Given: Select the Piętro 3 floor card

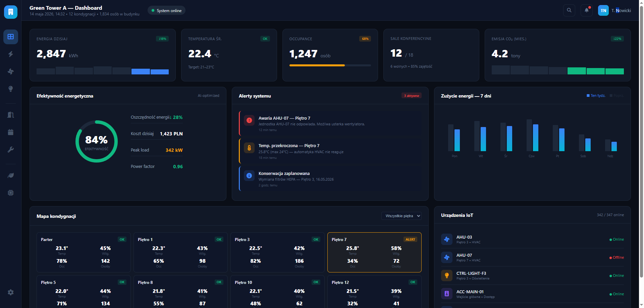Looking at the screenshot, I should pos(277,252).
